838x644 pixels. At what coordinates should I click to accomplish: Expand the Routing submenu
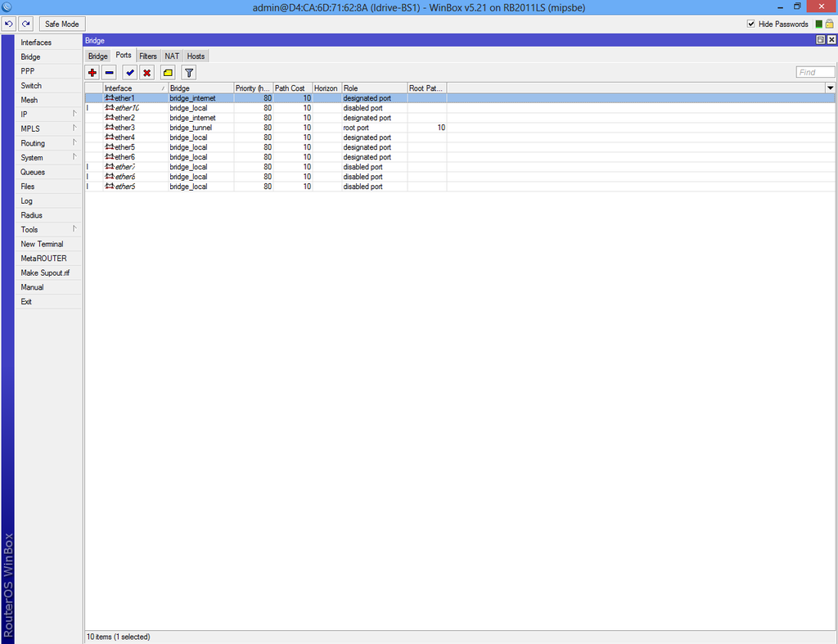pyautogui.click(x=48, y=143)
